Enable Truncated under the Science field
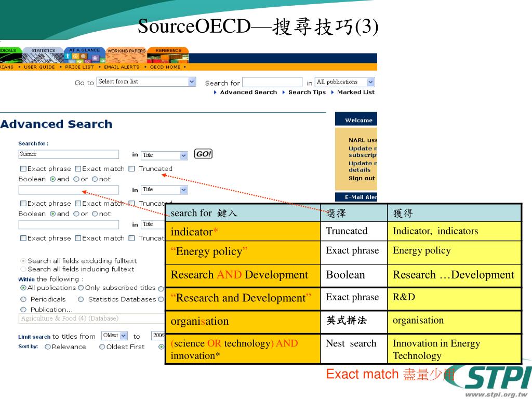 [x=131, y=169]
